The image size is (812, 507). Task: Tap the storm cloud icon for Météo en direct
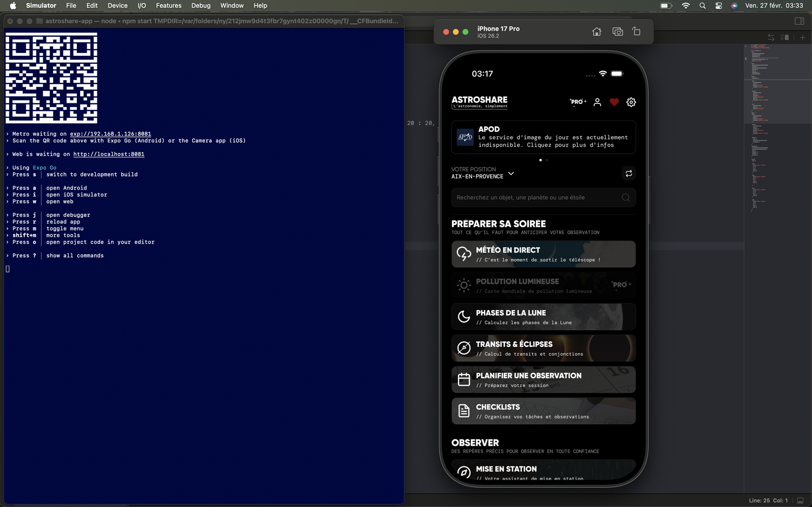point(464,254)
